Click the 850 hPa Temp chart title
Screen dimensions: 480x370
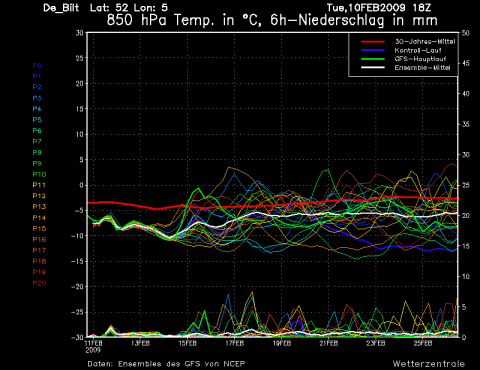[x=272, y=20]
